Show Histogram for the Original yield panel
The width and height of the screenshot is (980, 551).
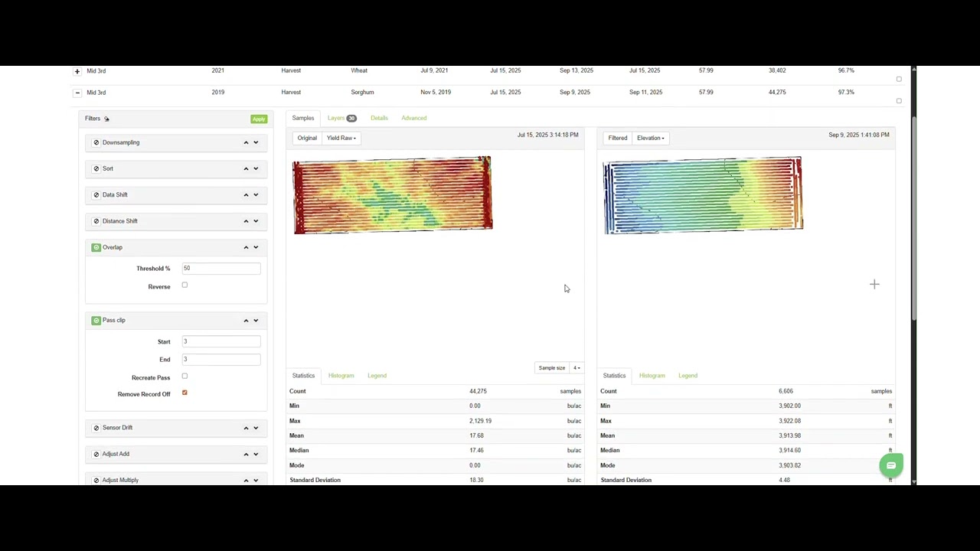point(341,376)
